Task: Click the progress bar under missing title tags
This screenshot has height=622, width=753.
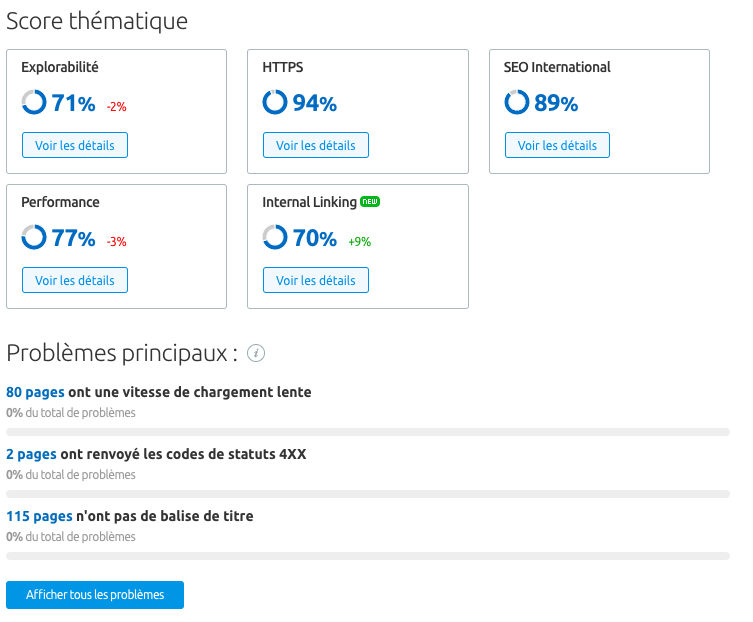Action: 368,556
